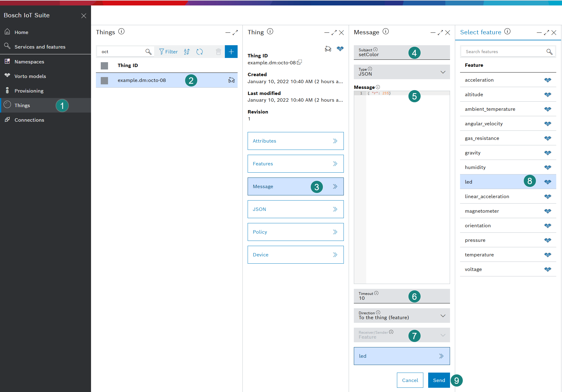Click the search icon in Search features
Viewport: 562px width, 392px height.
coord(550,52)
